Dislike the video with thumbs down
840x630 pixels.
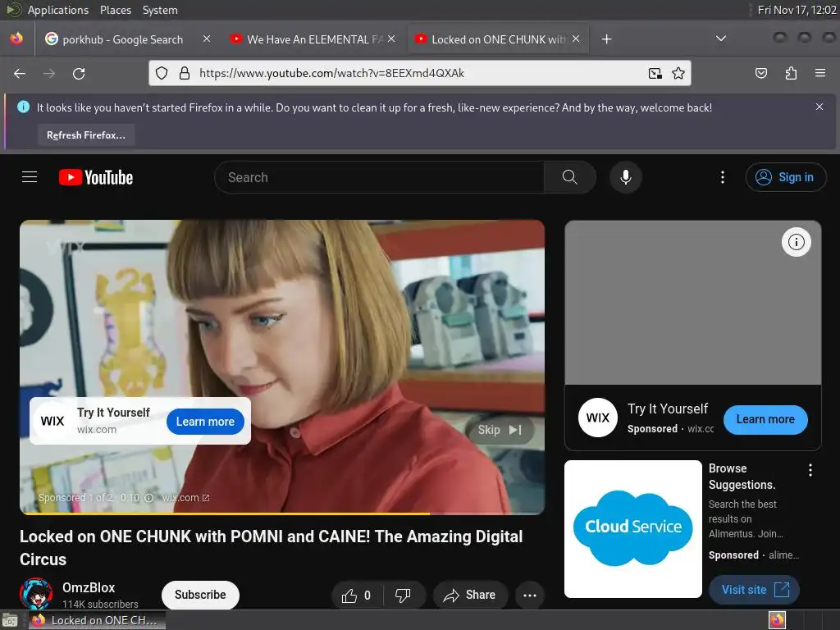coord(403,596)
